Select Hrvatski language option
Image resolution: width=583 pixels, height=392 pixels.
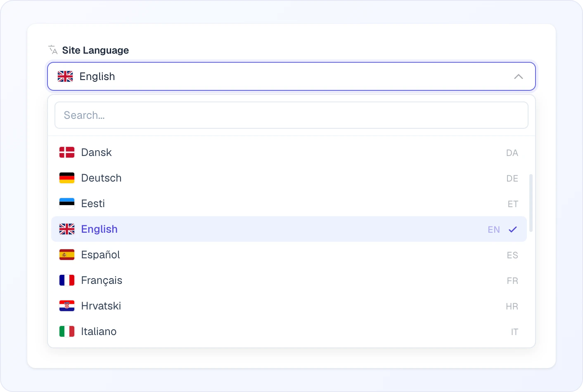(289, 306)
